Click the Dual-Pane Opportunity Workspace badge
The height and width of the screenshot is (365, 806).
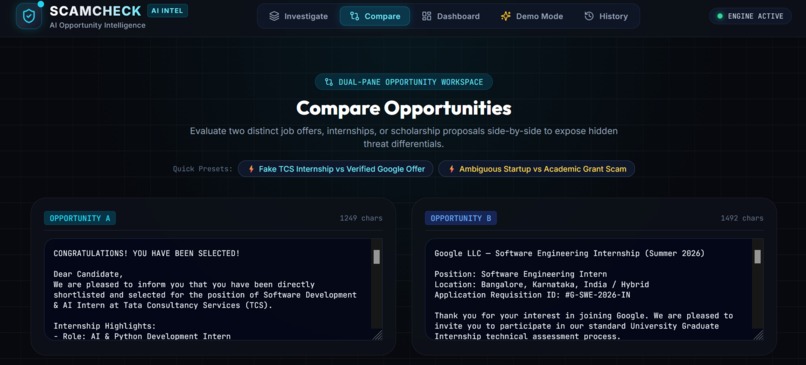pos(404,82)
